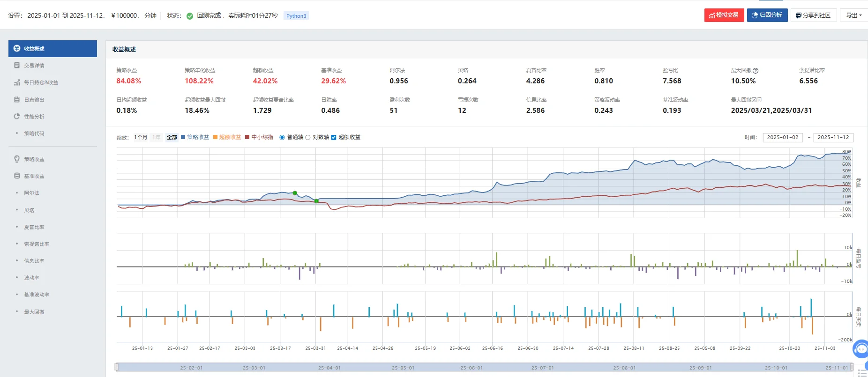The width and height of the screenshot is (868, 377).
Task: Click the green 回测完成 status check icon
Action: pos(190,16)
